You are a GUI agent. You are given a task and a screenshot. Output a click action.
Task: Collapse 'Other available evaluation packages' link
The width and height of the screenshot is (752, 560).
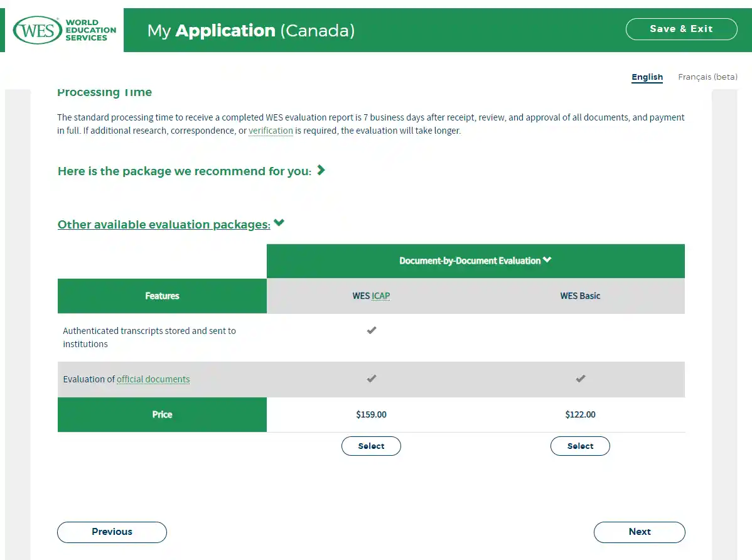[x=164, y=224]
